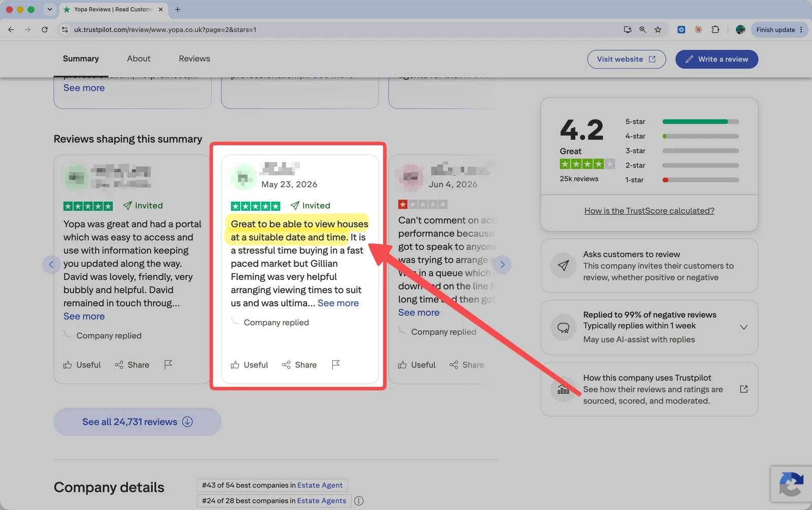Image resolution: width=812 pixels, height=510 pixels.
Task: Switch to the About tab
Action: (x=139, y=59)
